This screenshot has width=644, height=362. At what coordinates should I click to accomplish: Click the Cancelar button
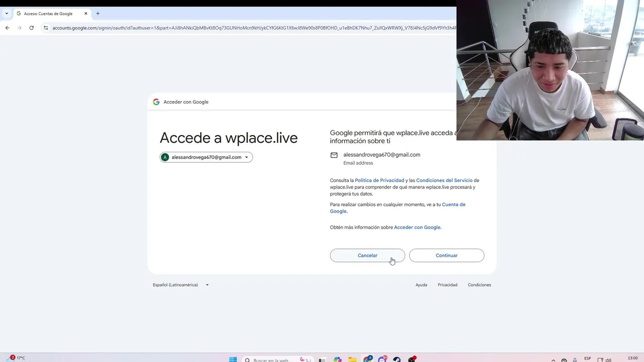tap(367, 255)
